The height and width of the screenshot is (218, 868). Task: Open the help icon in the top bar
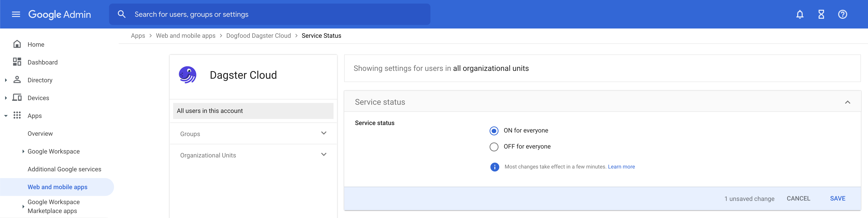pos(842,14)
